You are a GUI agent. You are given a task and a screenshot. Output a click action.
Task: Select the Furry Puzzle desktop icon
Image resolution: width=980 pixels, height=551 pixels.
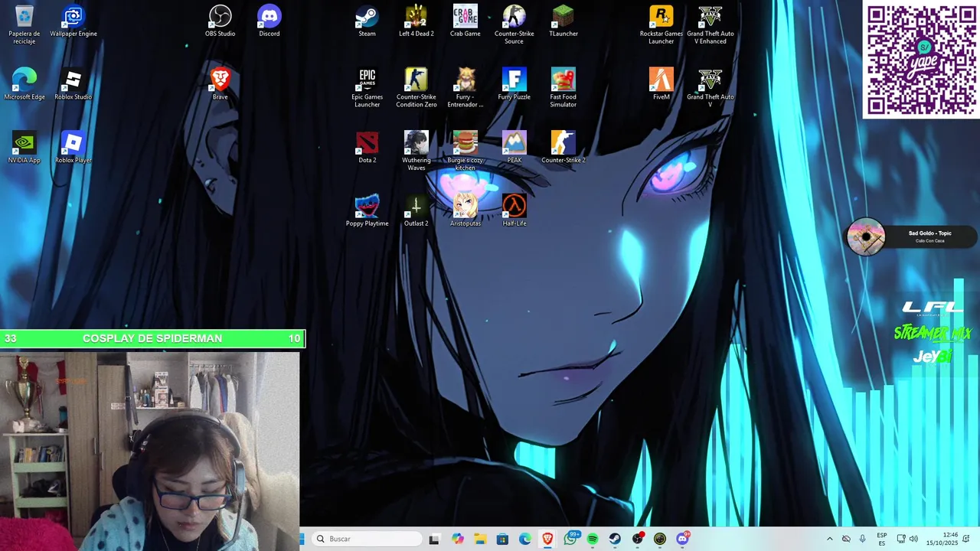pos(514,84)
